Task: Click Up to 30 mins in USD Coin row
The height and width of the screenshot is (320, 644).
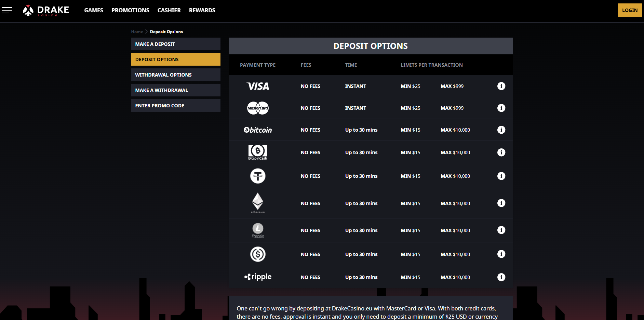Action: 361,254
